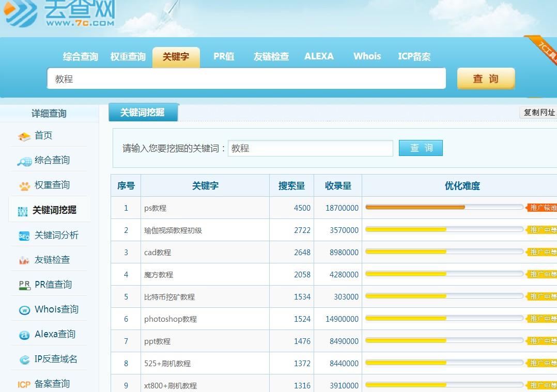The image size is (557, 392).
Task: Click the search volume value 4500
Action: click(x=302, y=208)
